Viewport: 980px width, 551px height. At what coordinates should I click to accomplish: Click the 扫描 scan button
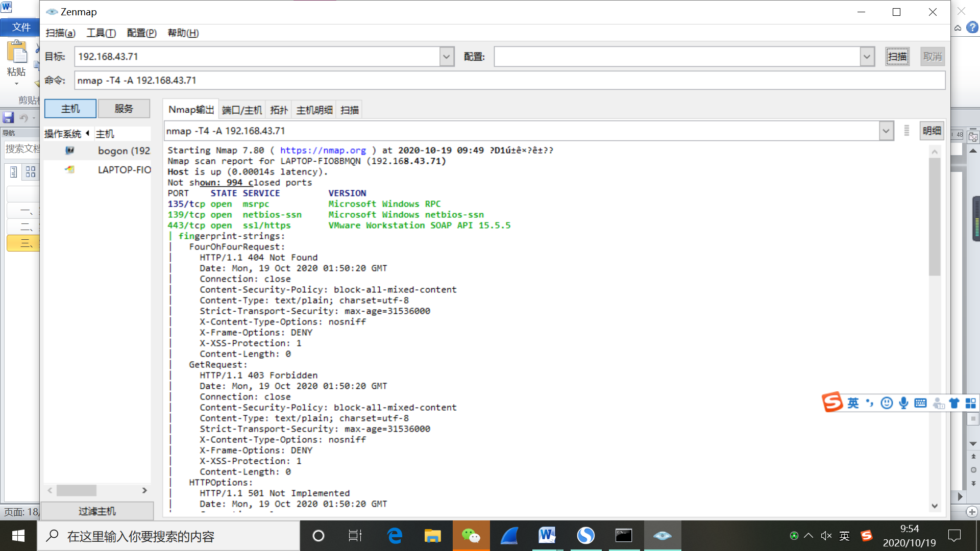(x=897, y=57)
